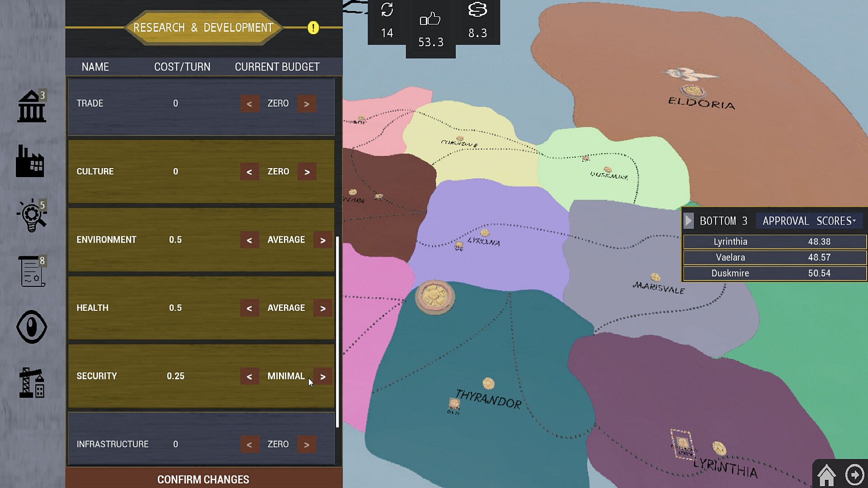Viewport: 868px width, 488px height.
Task: Increase the Security budget level
Action: click(x=323, y=376)
